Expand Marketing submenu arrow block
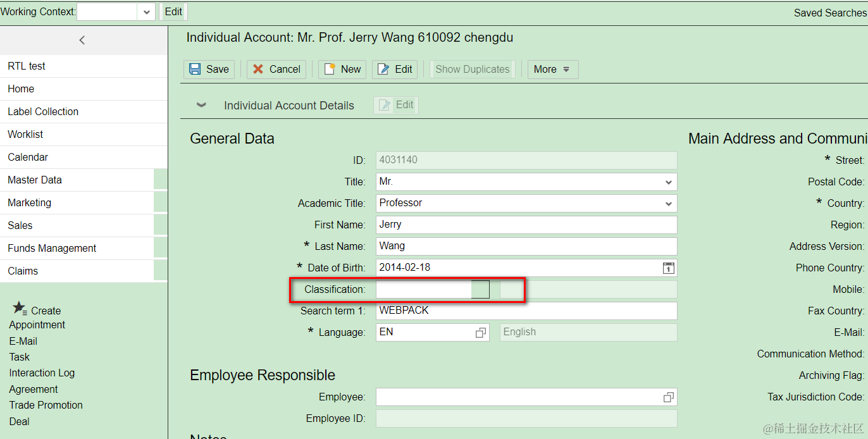 point(161,203)
